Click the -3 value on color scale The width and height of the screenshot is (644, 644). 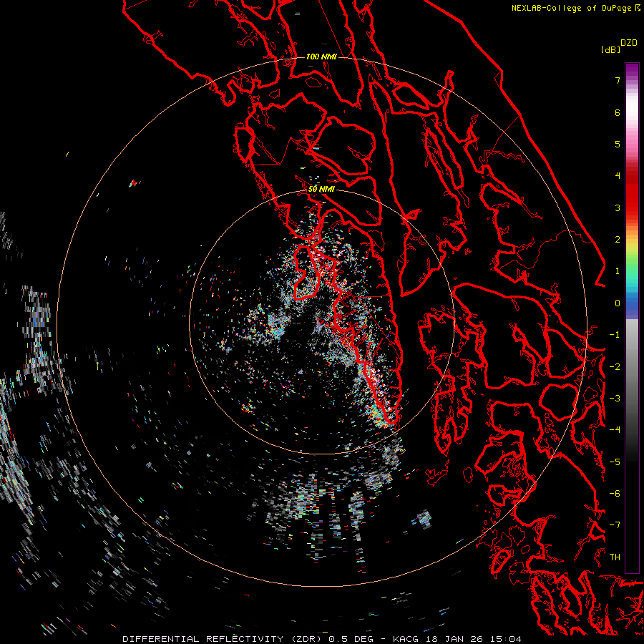click(x=615, y=399)
